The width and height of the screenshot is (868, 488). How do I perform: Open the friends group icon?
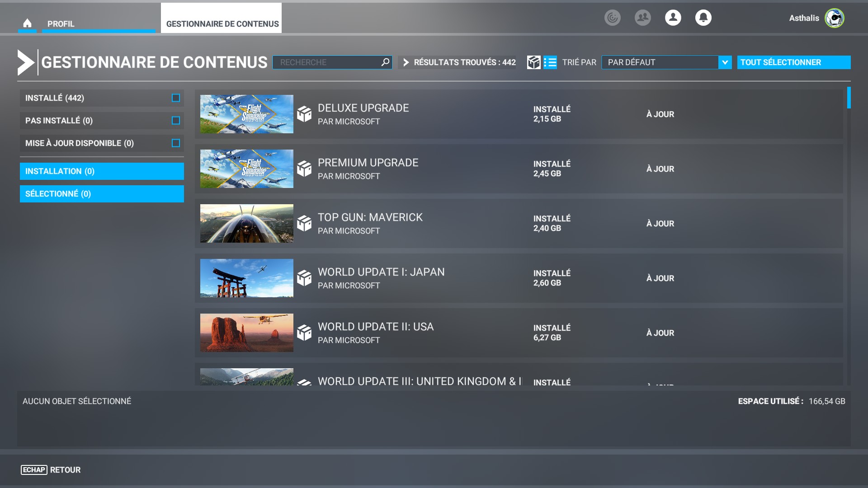(x=642, y=18)
